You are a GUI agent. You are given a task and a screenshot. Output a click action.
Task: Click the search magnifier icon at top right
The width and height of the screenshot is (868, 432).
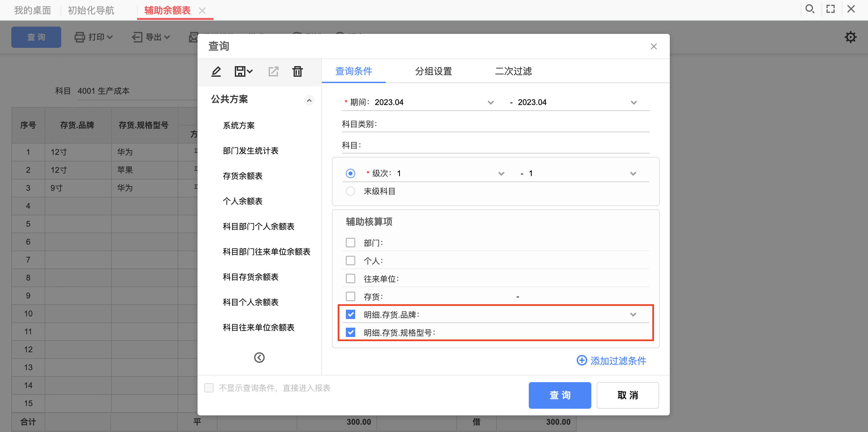[x=810, y=9]
